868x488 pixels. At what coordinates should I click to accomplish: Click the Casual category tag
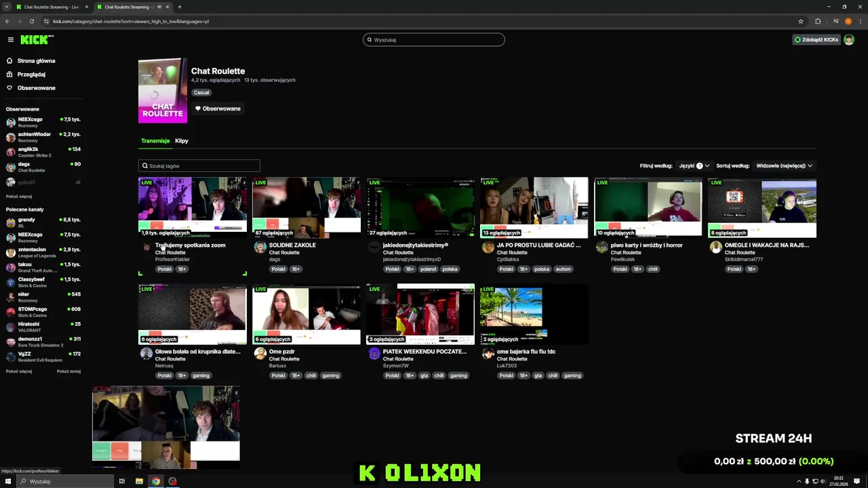(201, 93)
